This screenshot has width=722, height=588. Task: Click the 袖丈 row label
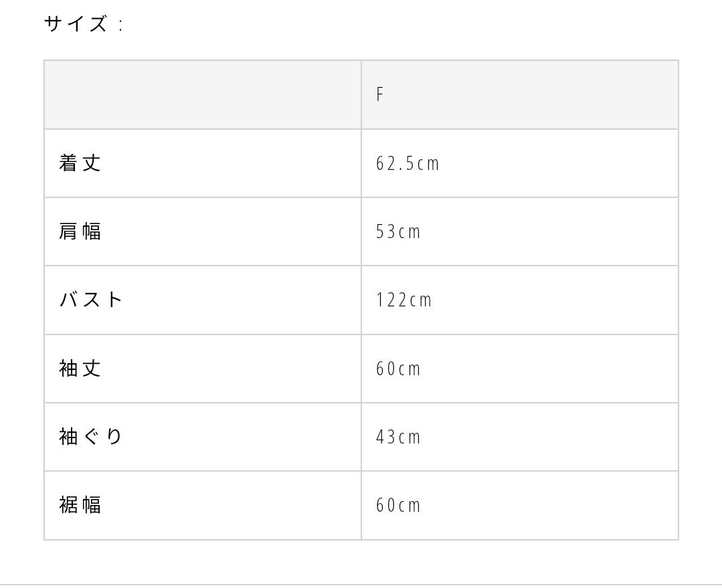pyautogui.click(x=80, y=369)
